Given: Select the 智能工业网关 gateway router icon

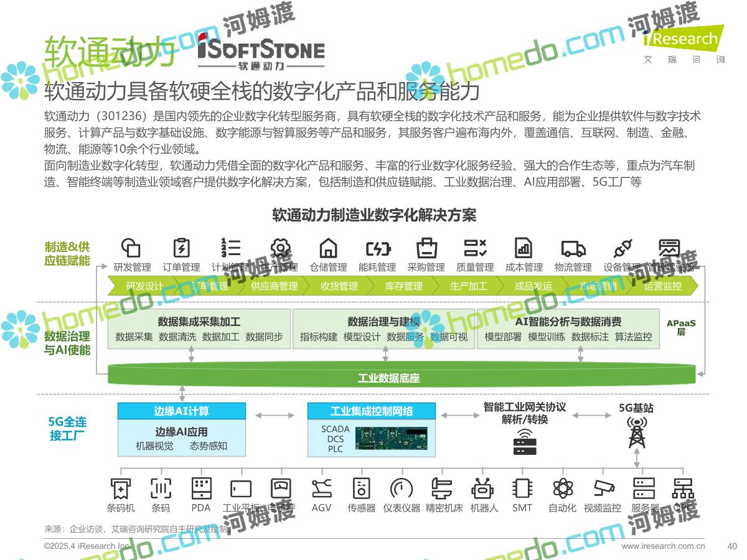Looking at the screenshot, I should click(525, 441).
